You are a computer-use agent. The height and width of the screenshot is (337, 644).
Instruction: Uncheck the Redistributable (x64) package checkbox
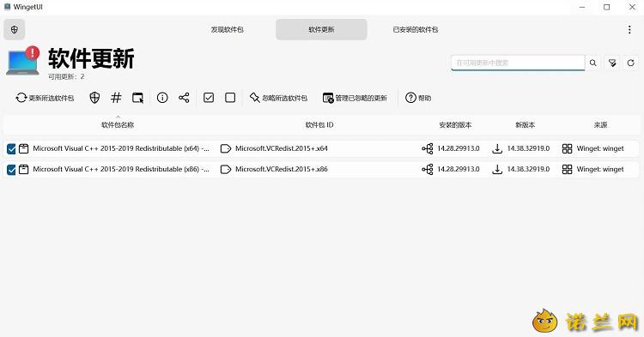point(11,149)
